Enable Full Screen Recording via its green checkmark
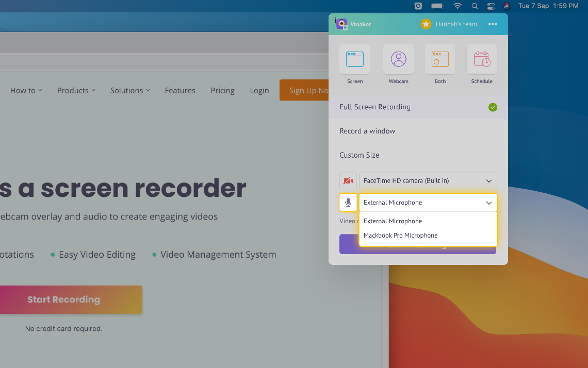This screenshot has height=368, width=588. click(493, 107)
